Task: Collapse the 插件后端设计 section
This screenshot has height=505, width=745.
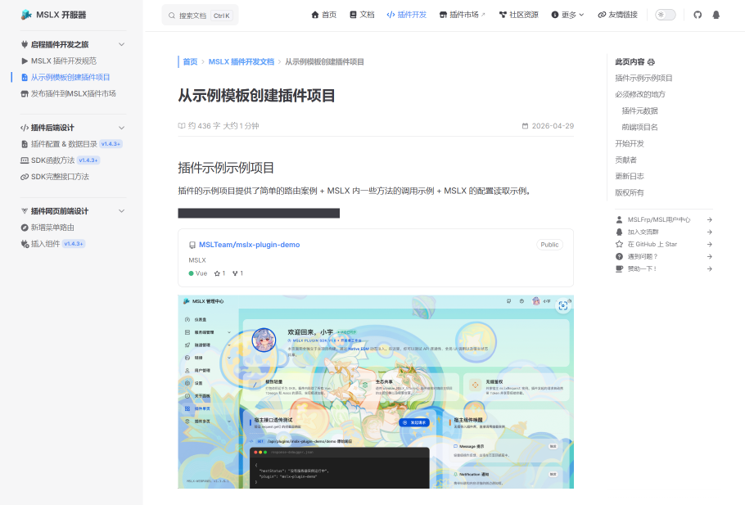Action: 121,127
